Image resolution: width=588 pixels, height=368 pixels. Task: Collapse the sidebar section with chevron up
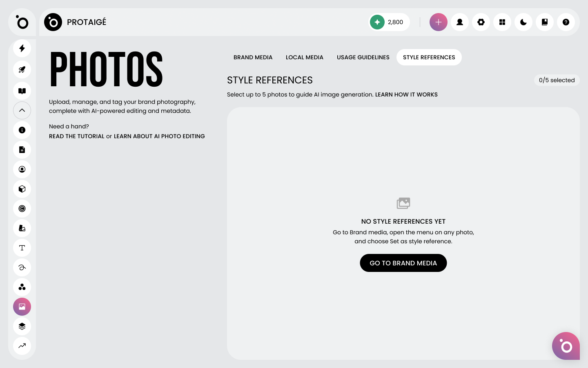tap(22, 110)
